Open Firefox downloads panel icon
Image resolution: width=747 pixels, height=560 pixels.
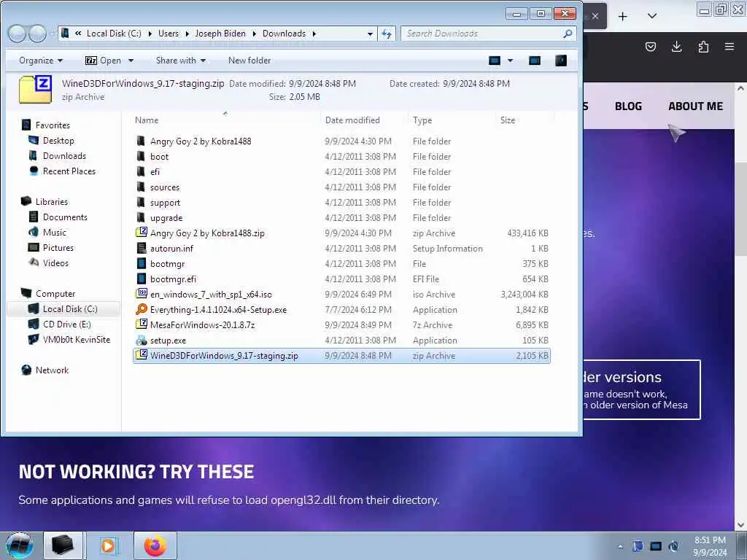click(676, 47)
